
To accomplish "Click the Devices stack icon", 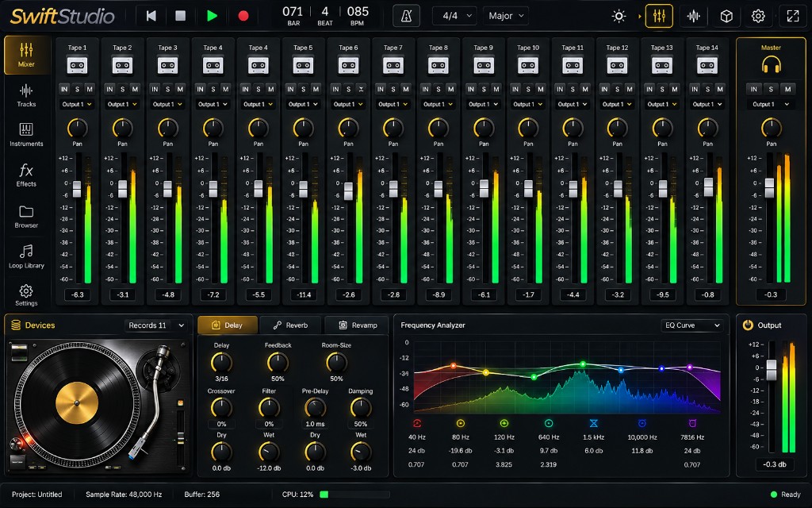I will pyautogui.click(x=16, y=325).
